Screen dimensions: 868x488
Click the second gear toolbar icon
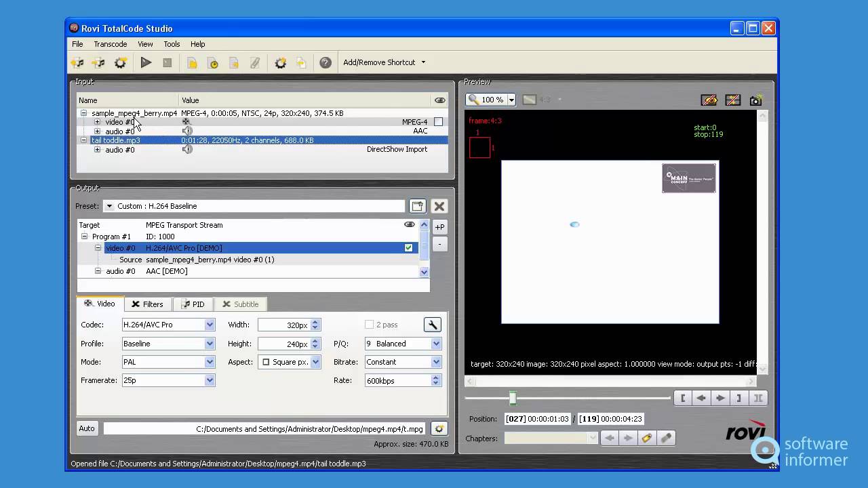click(281, 63)
